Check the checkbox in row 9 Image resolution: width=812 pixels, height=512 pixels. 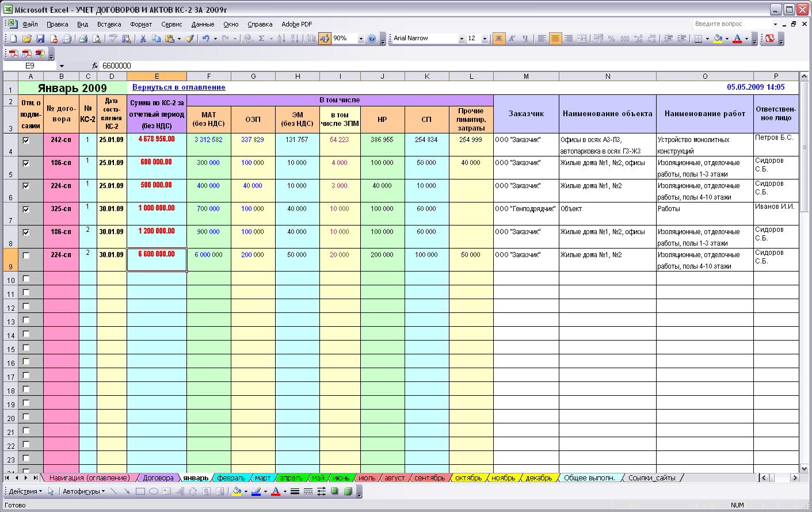[26, 255]
